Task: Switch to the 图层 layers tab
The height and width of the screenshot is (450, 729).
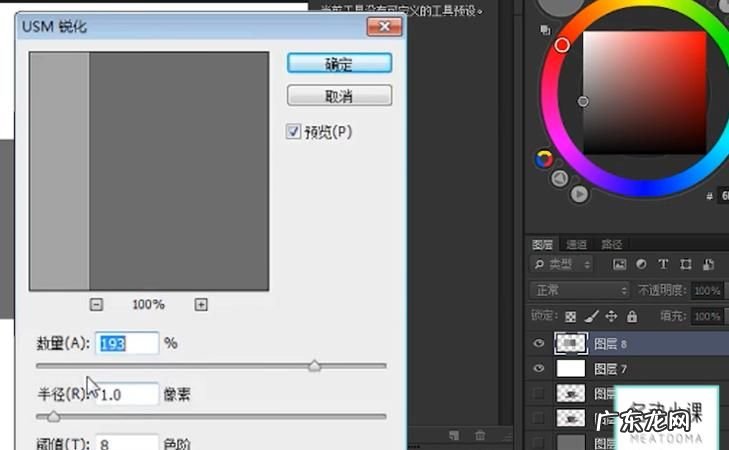Action: click(542, 244)
